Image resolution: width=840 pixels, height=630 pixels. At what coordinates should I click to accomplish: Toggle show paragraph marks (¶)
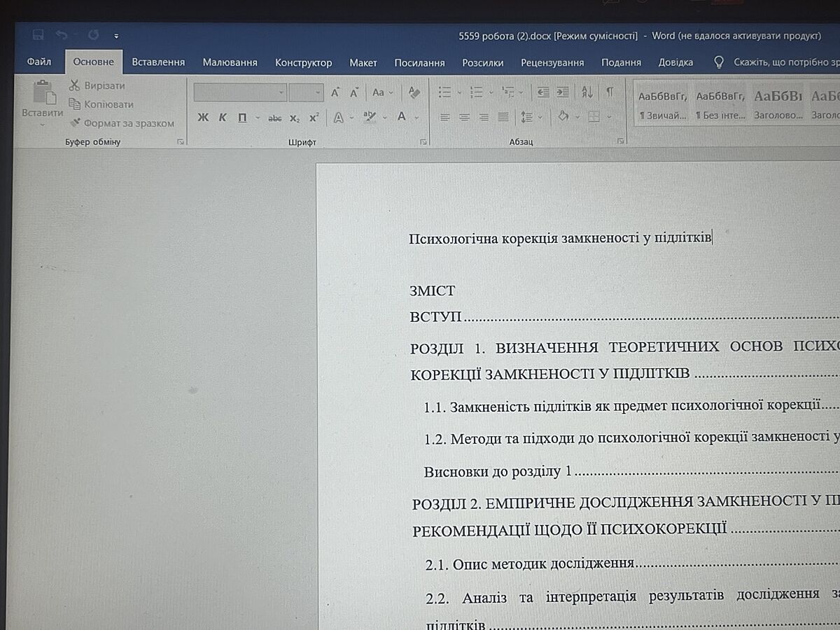(610, 92)
